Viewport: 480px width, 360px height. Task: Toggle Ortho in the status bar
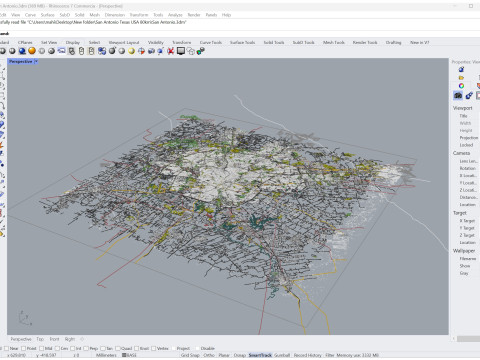point(209,355)
